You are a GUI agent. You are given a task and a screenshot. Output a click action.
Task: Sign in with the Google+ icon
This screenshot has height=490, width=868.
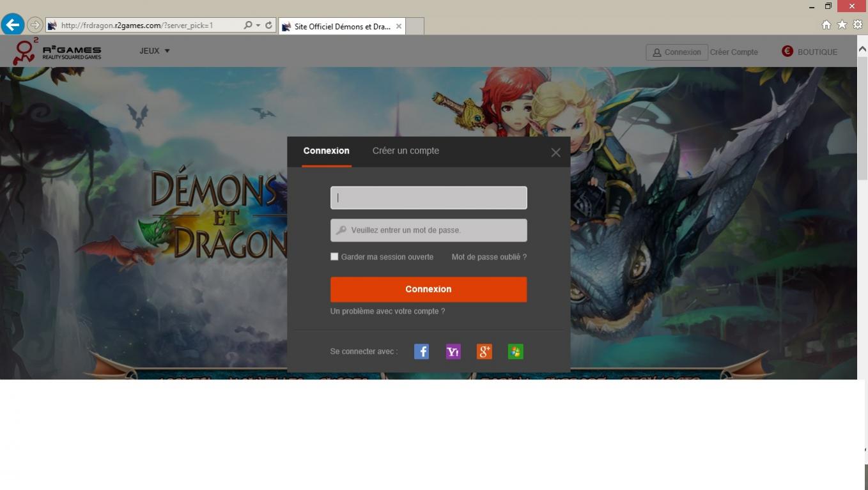tap(484, 351)
